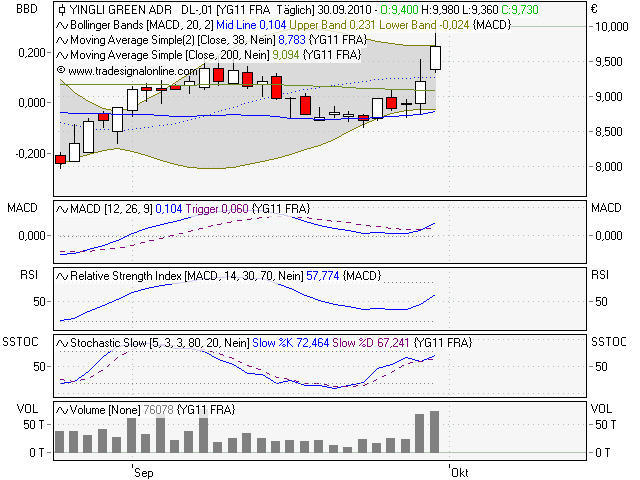Click the Lower Band -0,024 value
This screenshot has height=480, width=640.
pyautogui.click(x=424, y=25)
